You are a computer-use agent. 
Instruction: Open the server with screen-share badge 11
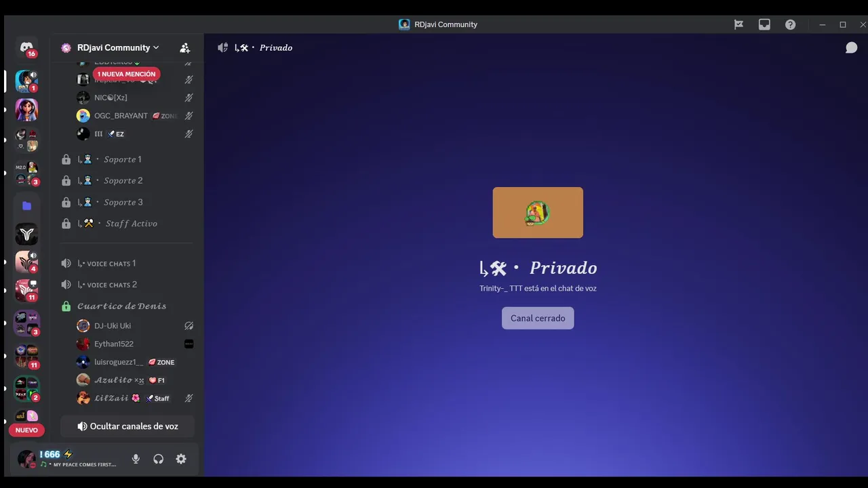(26, 290)
